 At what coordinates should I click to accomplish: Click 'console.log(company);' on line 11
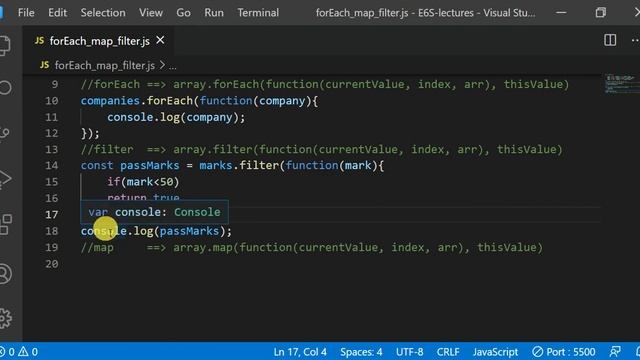click(176, 118)
